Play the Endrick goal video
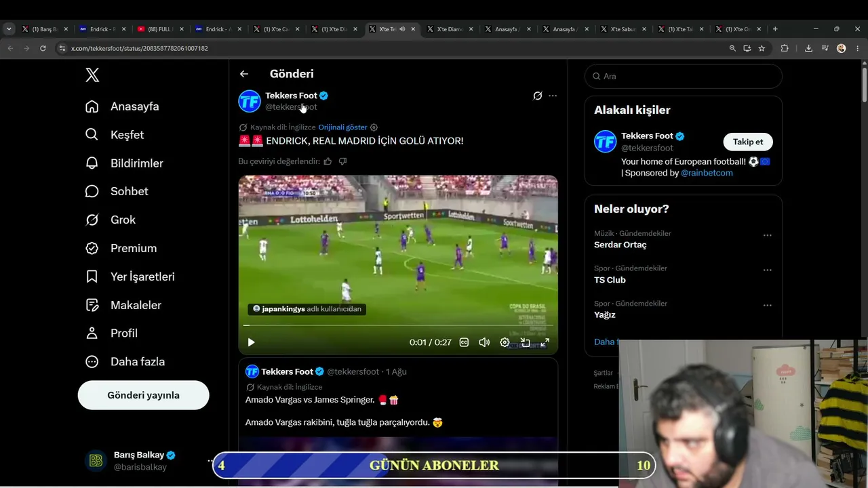 (x=251, y=342)
